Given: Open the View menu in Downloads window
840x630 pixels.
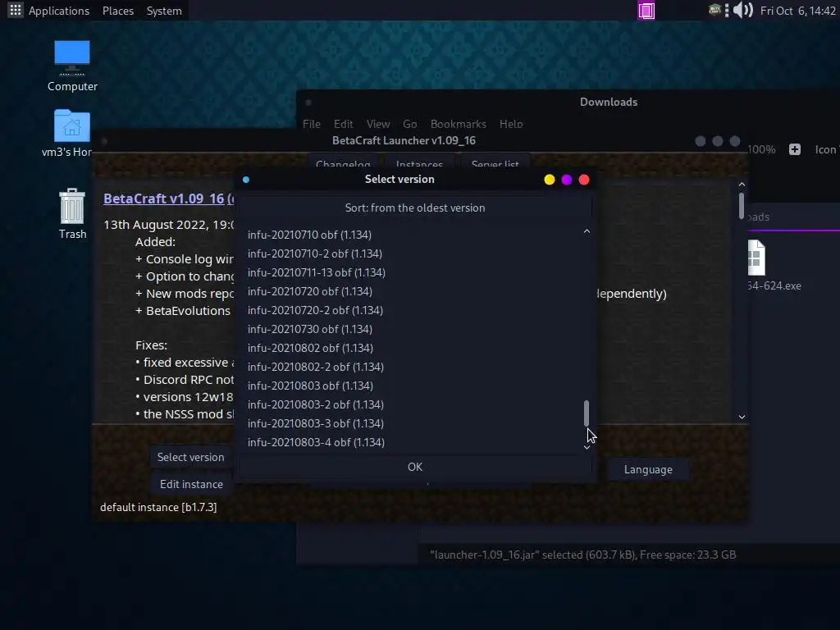Looking at the screenshot, I should click(378, 124).
